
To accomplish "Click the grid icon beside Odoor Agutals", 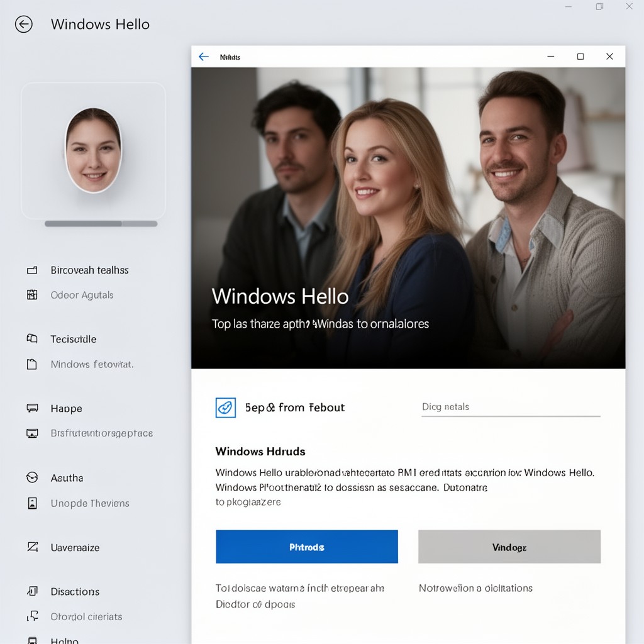I will point(32,294).
